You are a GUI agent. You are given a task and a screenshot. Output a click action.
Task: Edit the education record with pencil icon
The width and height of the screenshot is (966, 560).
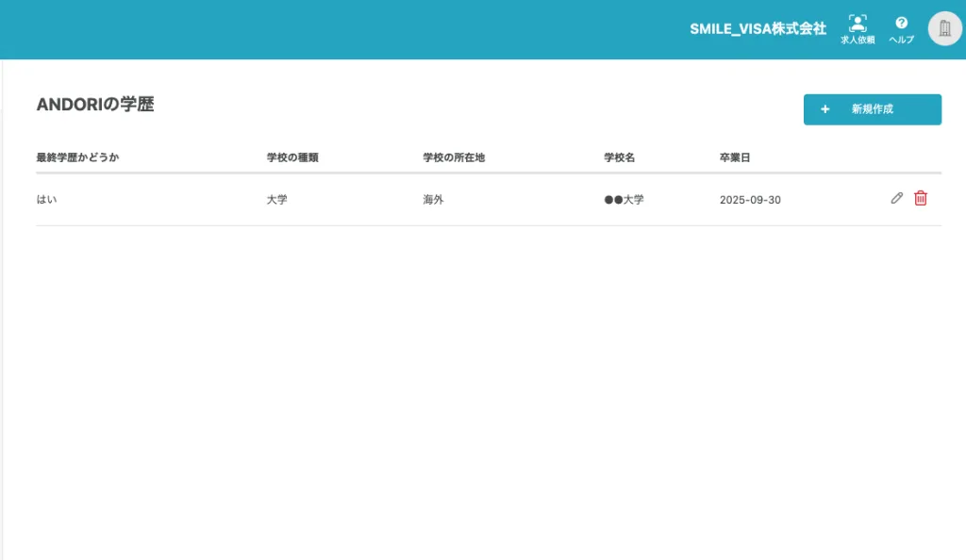(897, 199)
